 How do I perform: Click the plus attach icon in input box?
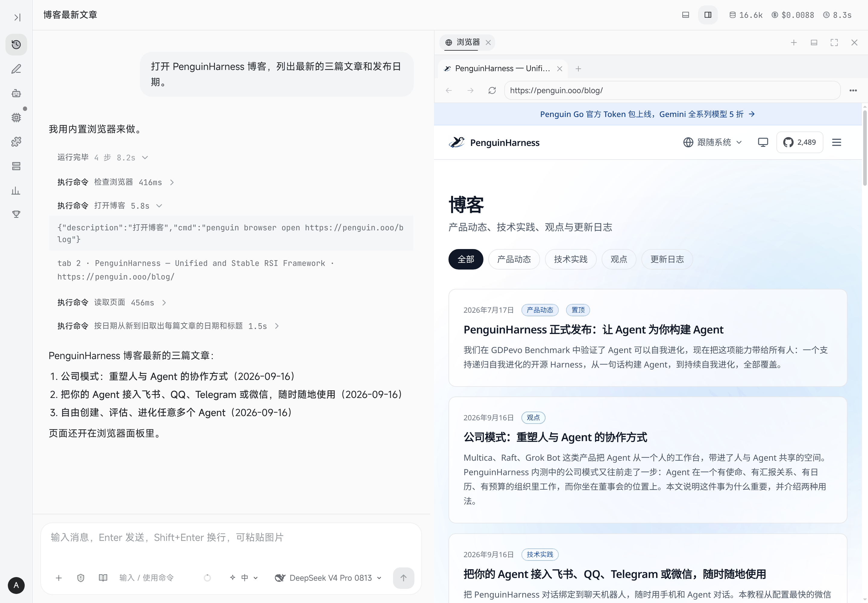(x=58, y=578)
